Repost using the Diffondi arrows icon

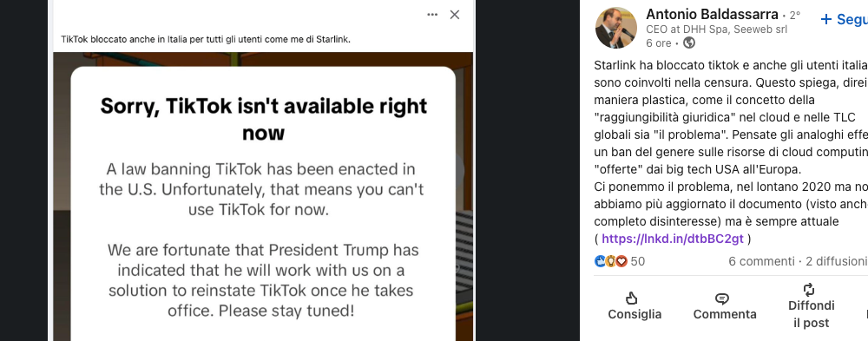pyautogui.click(x=809, y=290)
